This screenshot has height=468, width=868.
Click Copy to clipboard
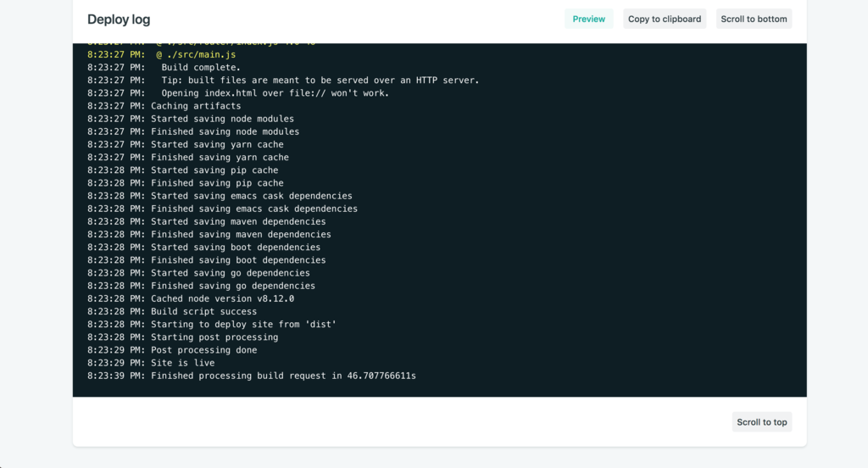(665, 19)
